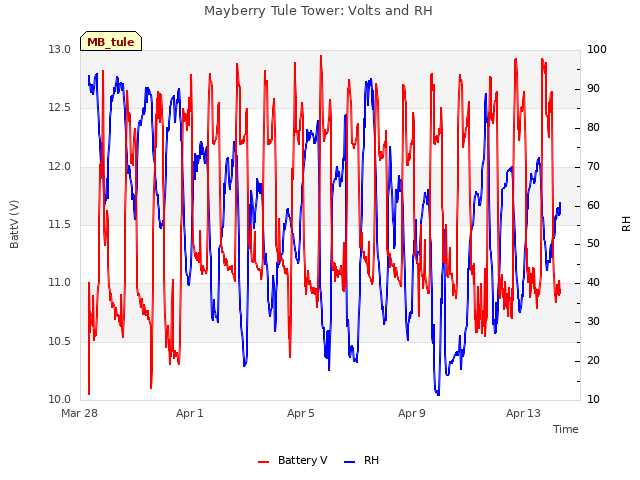
Task: Click the RH right axis label
Action: point(626,224)
